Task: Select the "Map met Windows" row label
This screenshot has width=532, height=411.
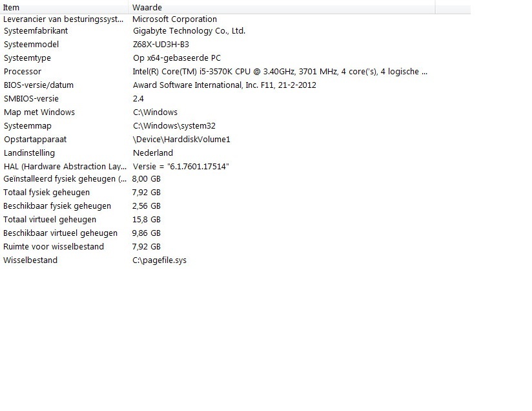Action: pyautogui.click(x=39, y=112)
